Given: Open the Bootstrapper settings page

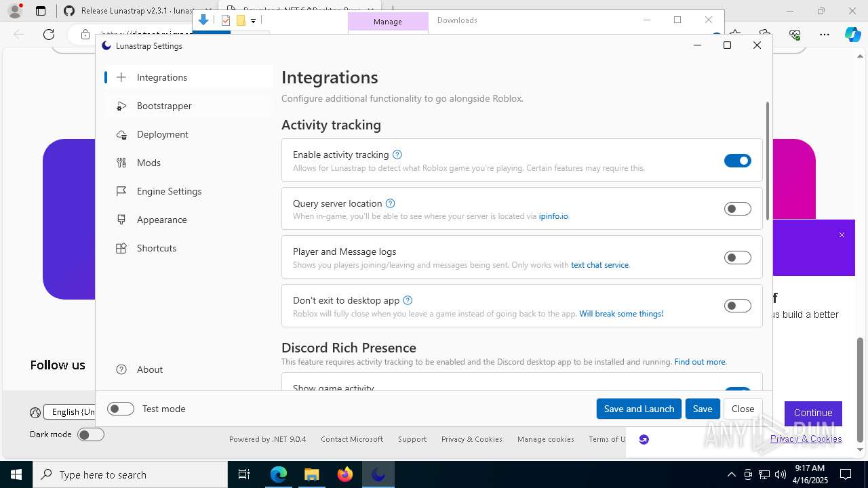Looking at the screenshot, I should point(188,106).
